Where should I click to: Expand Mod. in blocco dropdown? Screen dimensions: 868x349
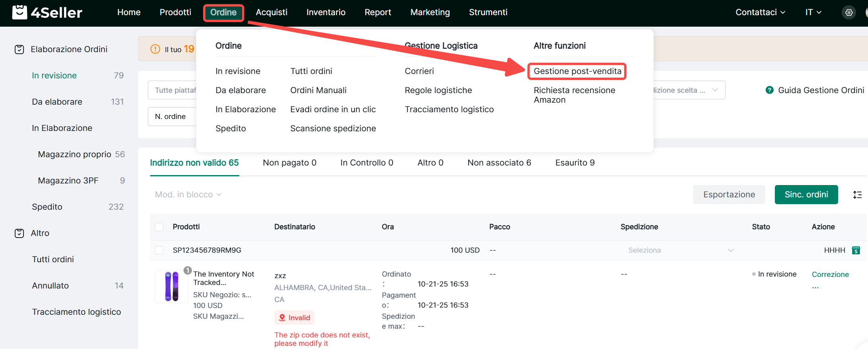coord(188,195)
